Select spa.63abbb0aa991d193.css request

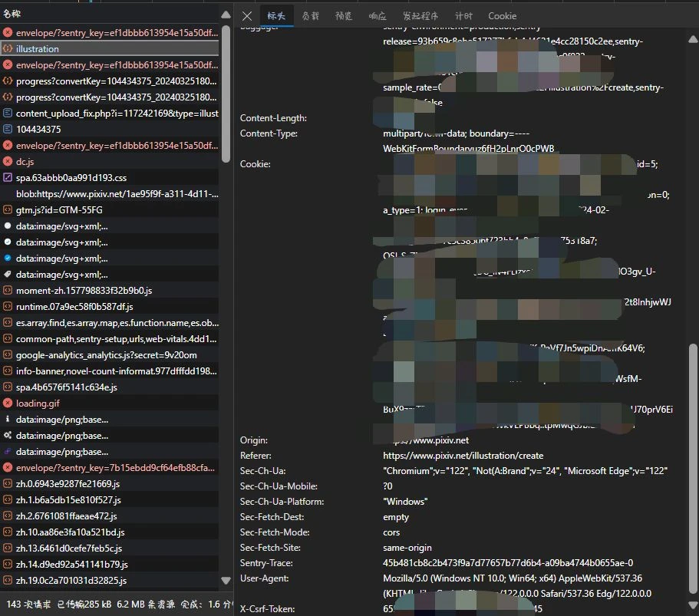tap(110, 177)
